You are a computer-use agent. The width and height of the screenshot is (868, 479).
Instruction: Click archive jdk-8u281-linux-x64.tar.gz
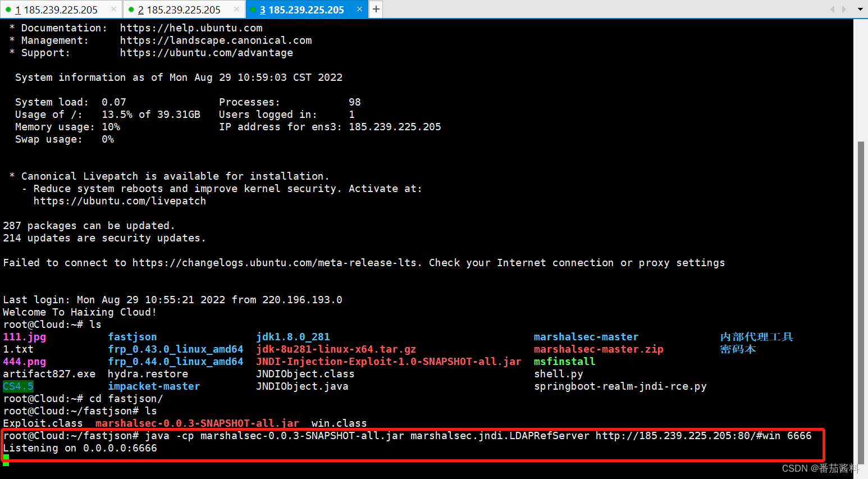click(336, 349)
